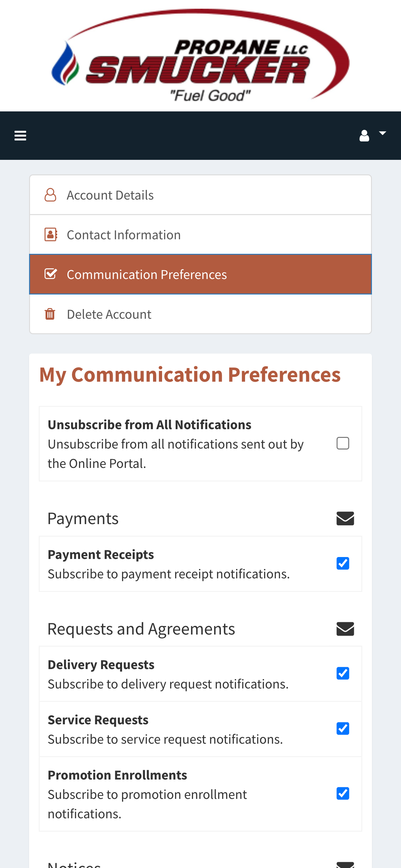The height and width of the screenshot is (868, 401).
Task: Toggle the Delivery Requests checkbox
Action: click(343, 674)
